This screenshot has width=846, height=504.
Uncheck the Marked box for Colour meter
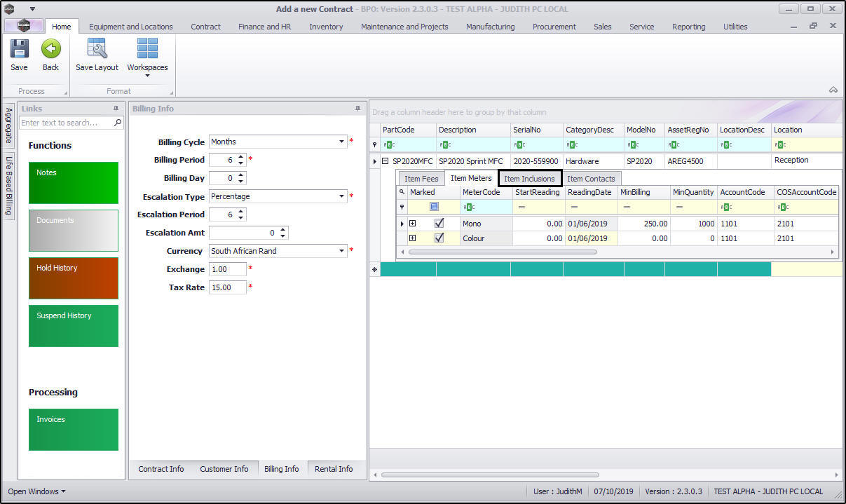tap(439, 238)
